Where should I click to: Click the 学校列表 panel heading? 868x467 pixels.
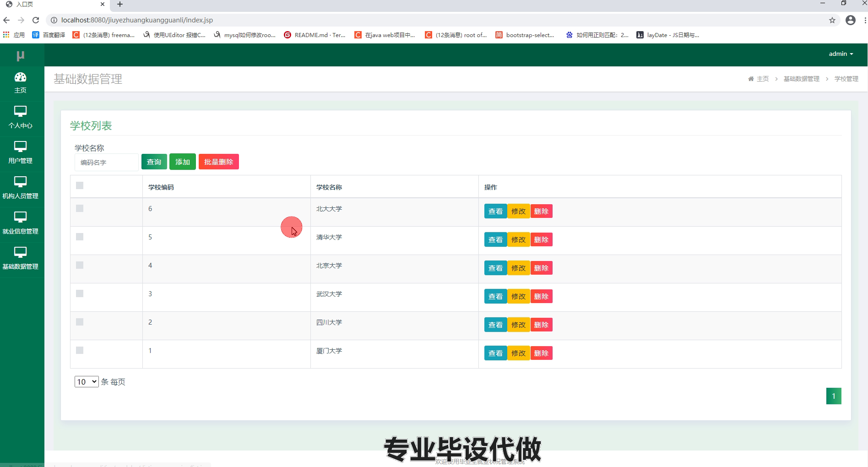point(91,126)
